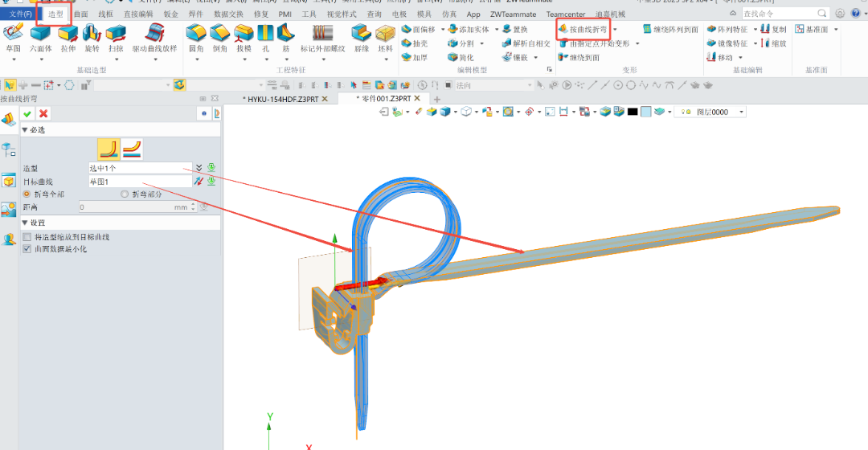
Task: Open 驱动曲线放样 loft tool
Action: coord(154,38)
